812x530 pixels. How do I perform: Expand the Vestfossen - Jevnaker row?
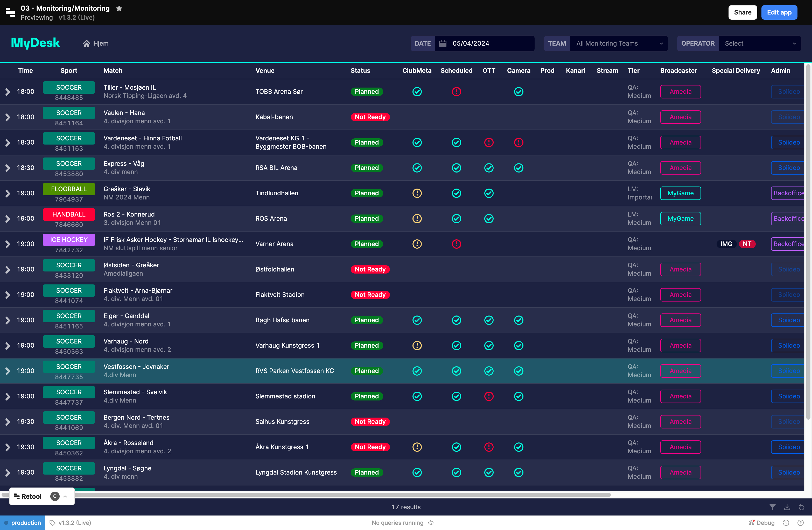8,371
